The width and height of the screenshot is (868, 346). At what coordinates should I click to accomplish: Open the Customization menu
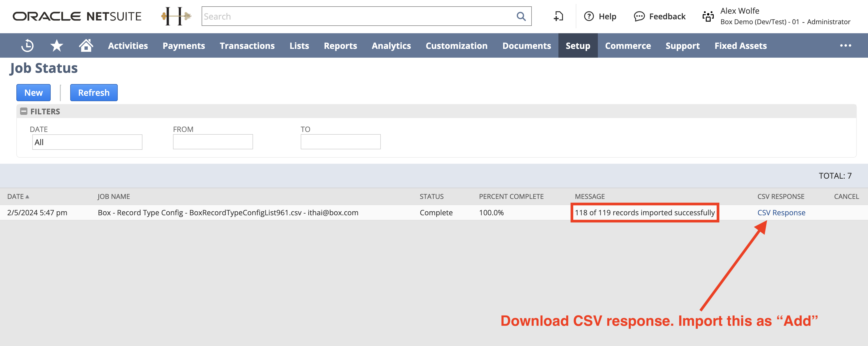[x=456, y=45]
